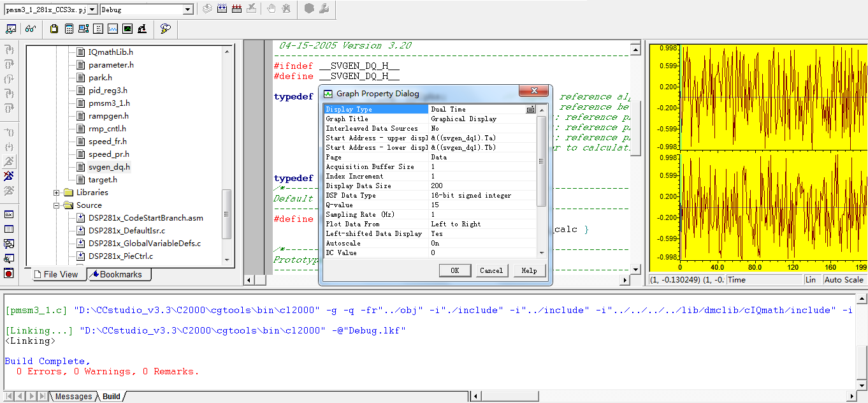Select the Q-value property row
This screenshot has height=403, width=868.
430,205
